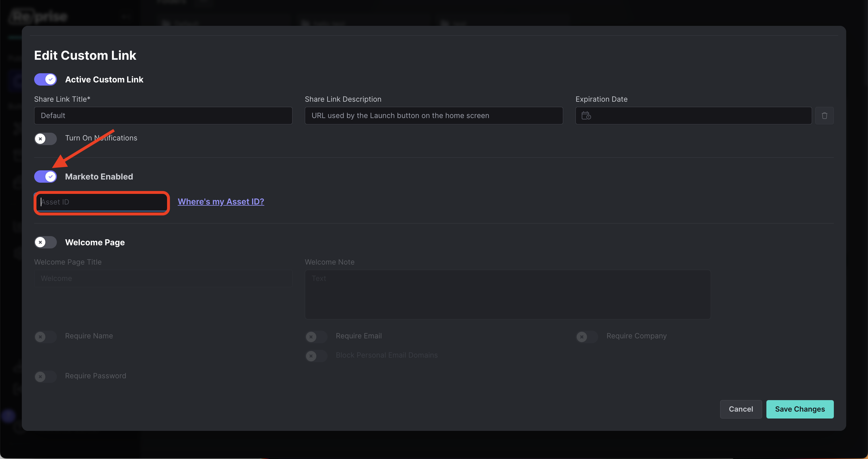The height and width of the screenshot is (459, 868).
Task: Click the Welcome Page Title field
Action: (163, 279)
